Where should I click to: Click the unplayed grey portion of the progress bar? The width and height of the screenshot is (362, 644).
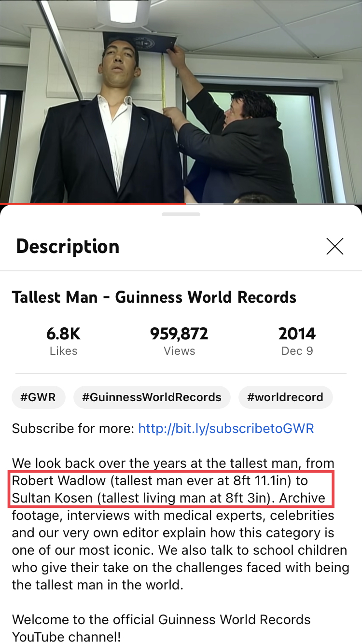(x=274, y=203)
